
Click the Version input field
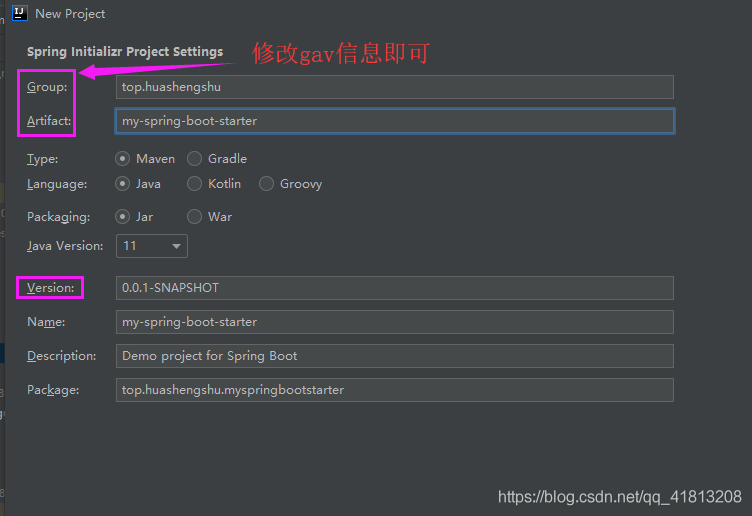395,288
